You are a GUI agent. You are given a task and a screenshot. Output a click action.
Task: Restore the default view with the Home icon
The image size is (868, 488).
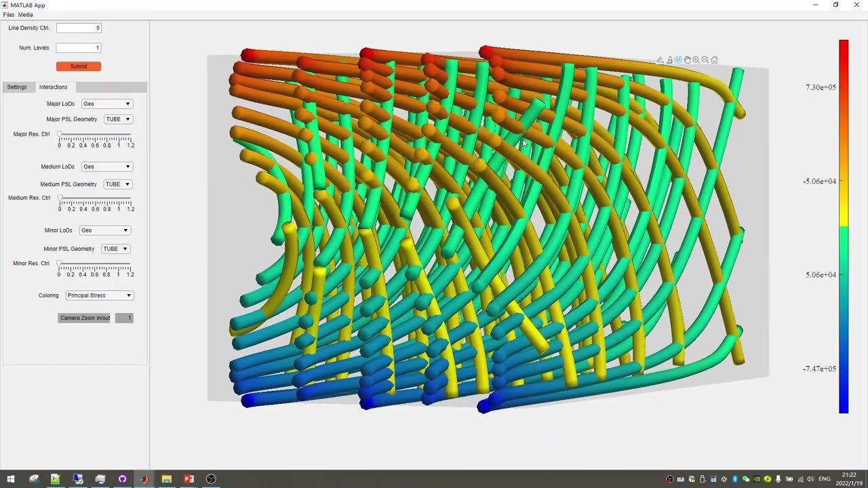714,60
